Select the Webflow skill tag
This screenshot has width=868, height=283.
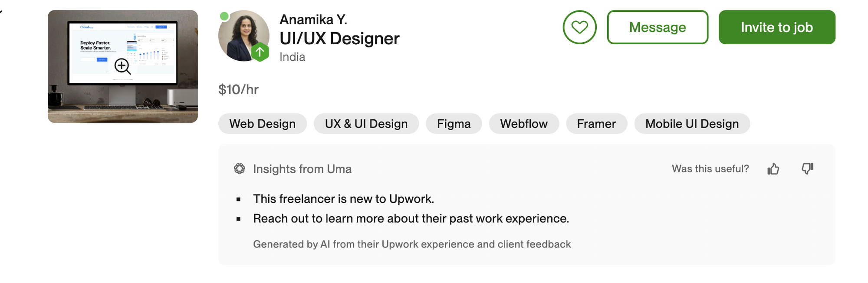524,124
